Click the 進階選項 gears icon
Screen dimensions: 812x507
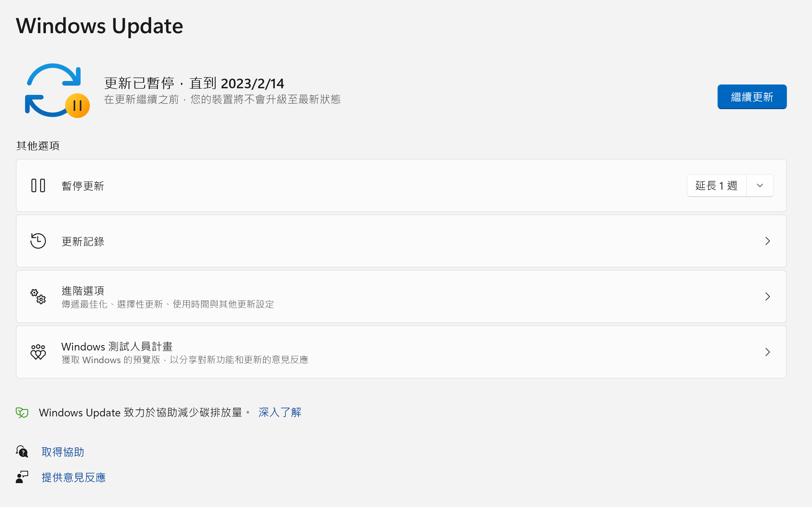click(38, 296)
